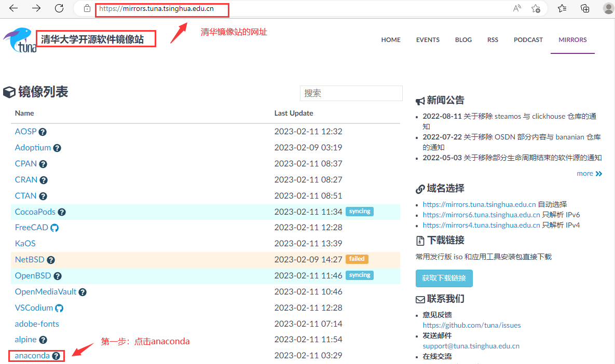
Task: Open the 2022-08-11 steamos news item
Action: click(x=510, y=121)
